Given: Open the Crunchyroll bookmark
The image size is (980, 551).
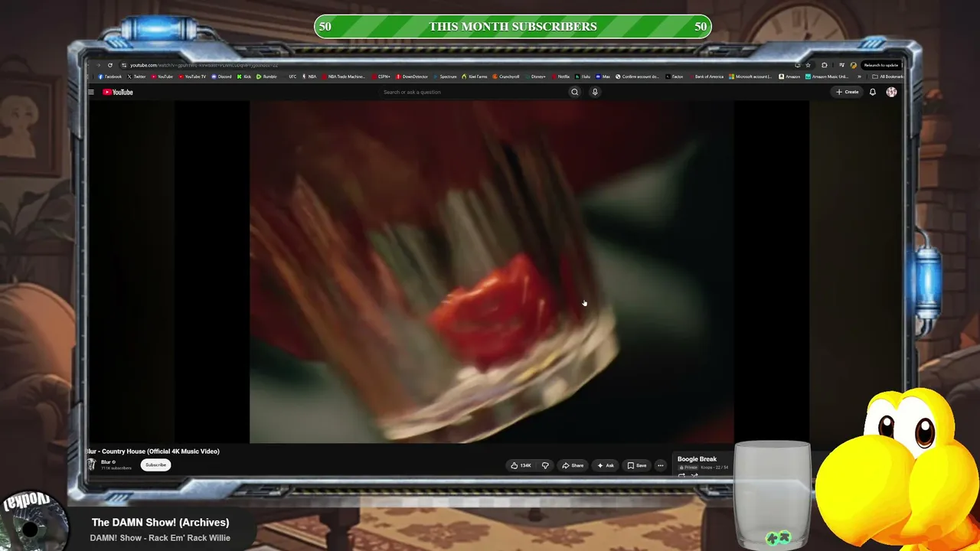Looking at the screenshot, I should (506, 77).
